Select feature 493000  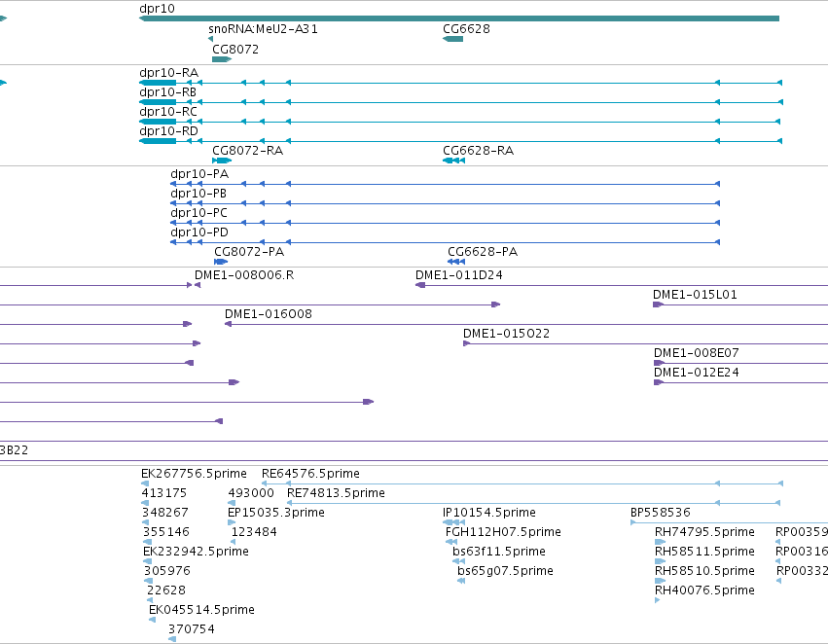pos(232,503)
